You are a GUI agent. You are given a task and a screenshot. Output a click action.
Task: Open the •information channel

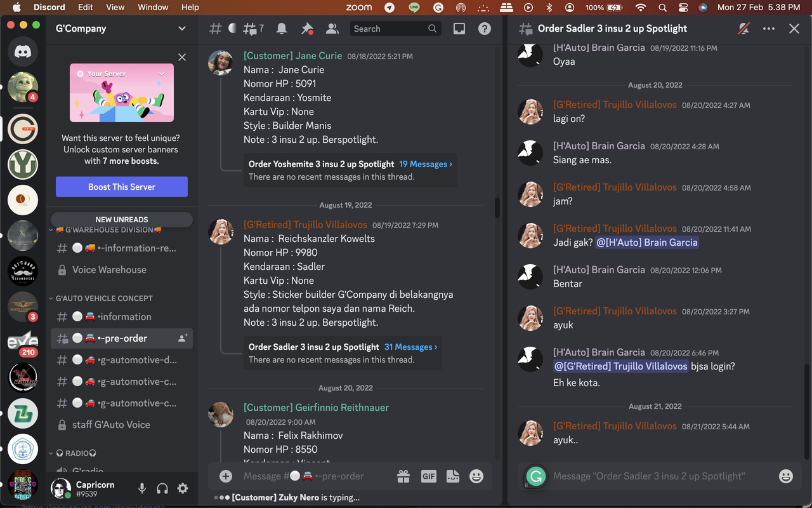pos(122,317)
